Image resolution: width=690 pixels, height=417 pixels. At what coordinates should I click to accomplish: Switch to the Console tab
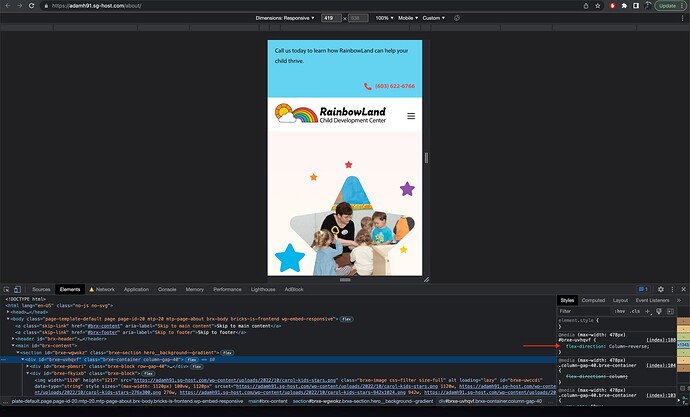point(167,289)
